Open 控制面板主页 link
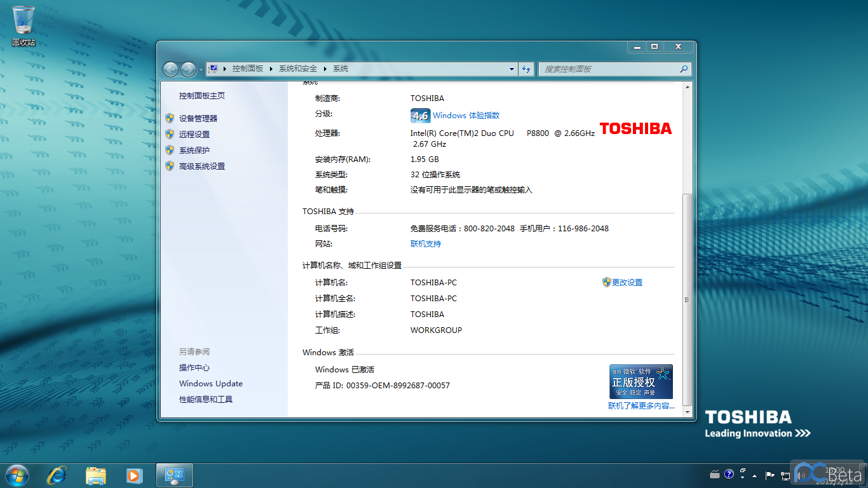The image size is (868, 488). (202, 96)
